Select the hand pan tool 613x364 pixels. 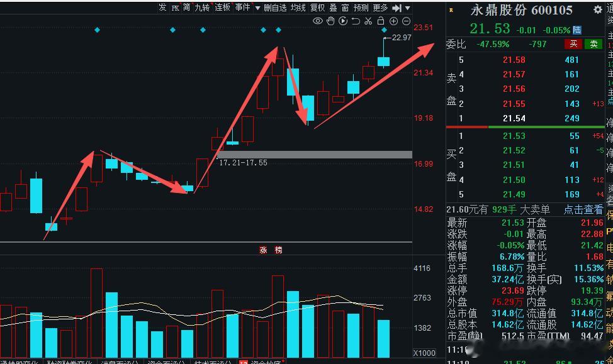331,21
